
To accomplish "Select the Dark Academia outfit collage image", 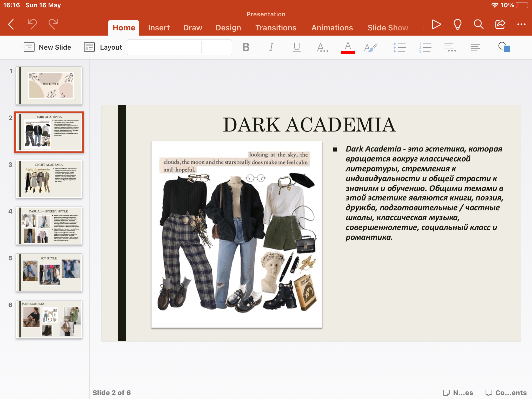I will pos(237,235).
